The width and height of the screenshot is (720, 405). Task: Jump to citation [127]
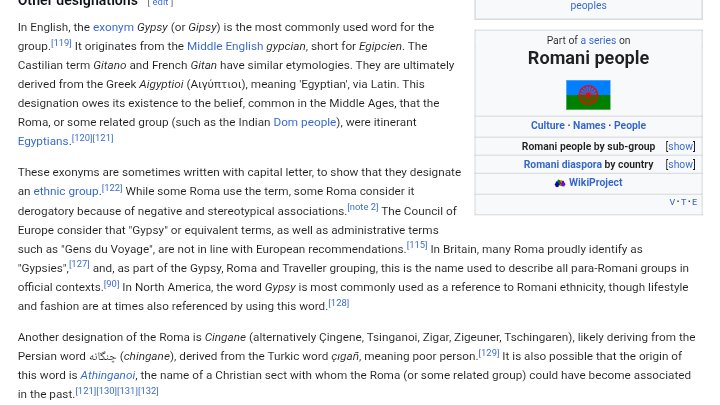click(79, 264)
